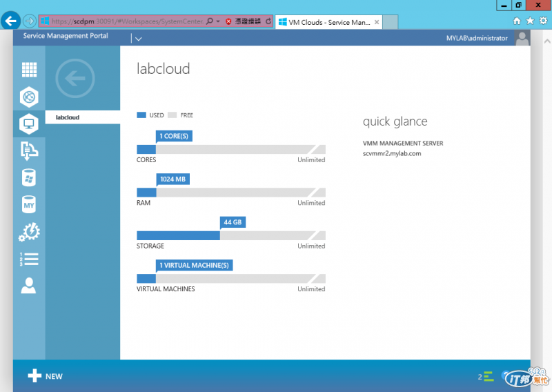Screen dimensions: 552x392
Task: Click the 1 CORE(S) value label
Action: [x=174, y=136]
